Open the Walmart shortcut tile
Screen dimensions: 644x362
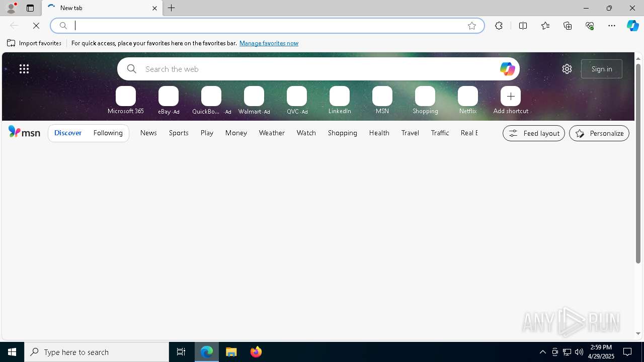(254, 101)
